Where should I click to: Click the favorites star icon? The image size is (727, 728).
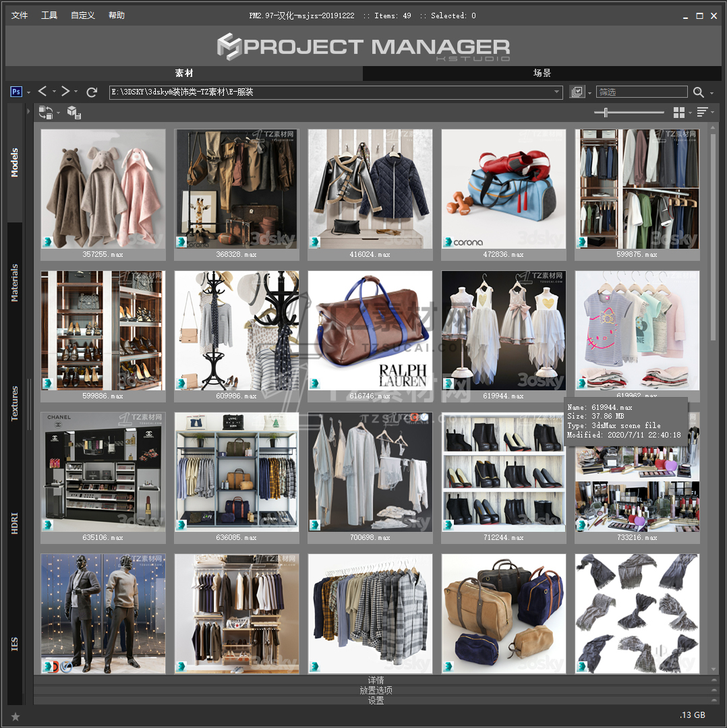(16, 716)
